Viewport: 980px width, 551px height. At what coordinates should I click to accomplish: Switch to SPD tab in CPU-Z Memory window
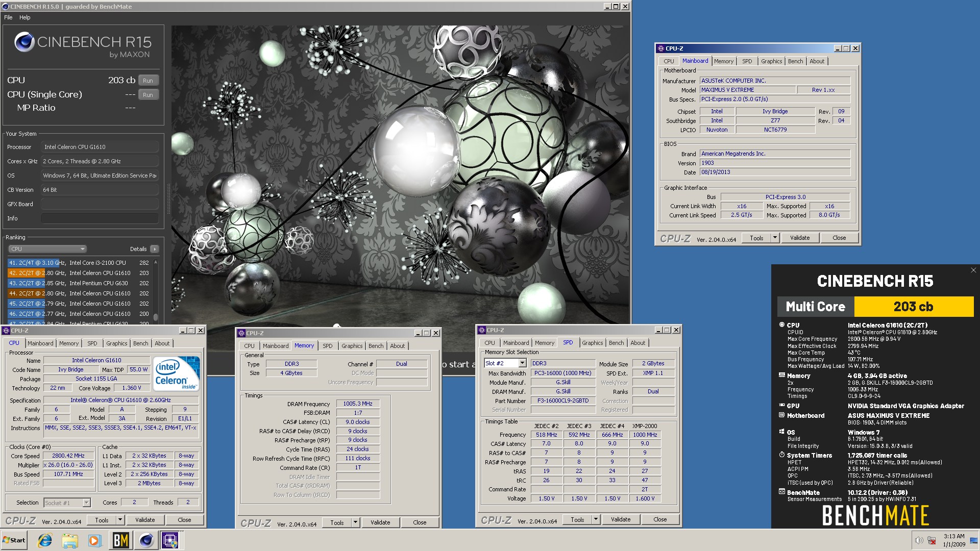[327, 346]
